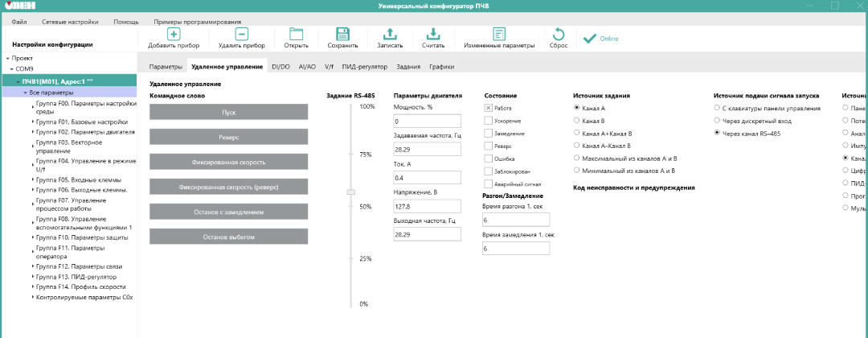This screenshot has width=868, height=338.
Task: Click the Добавить прибор toolbar icon
Action: click(x=174, y=34)
